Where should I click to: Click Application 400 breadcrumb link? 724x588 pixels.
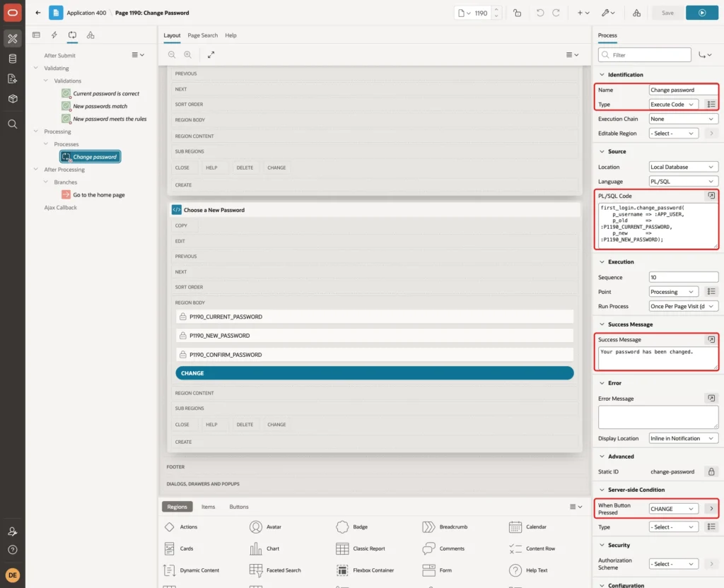[86, 13]
